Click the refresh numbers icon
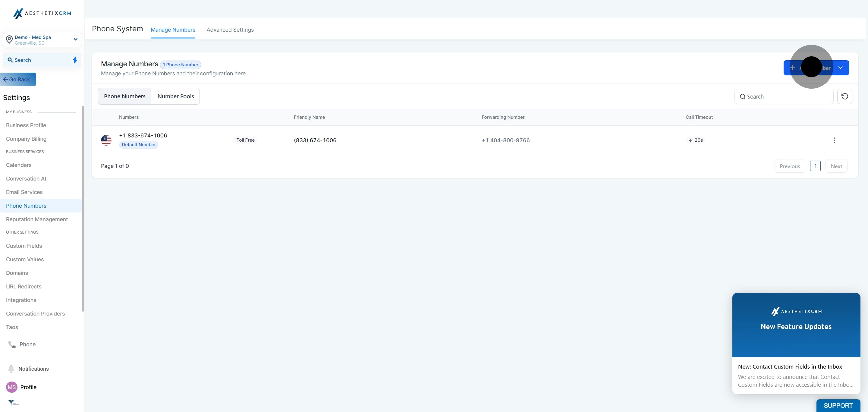 (844, 96)
